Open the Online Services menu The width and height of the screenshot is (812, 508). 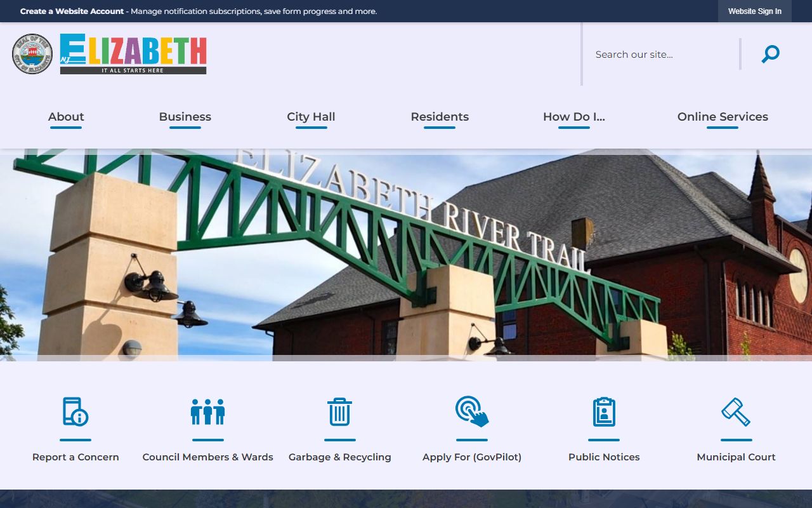point(723,117)
